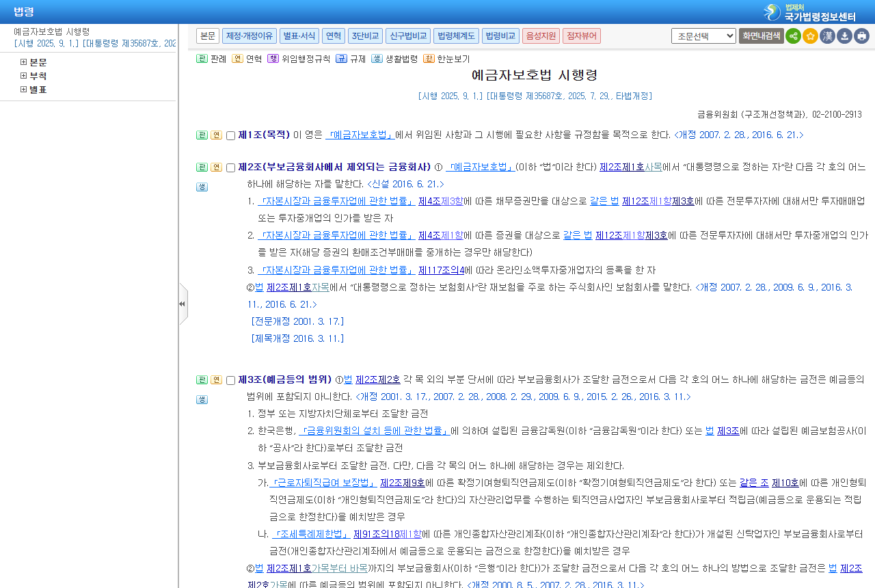Open the 제91조의18제1항 link
Image resolution: width=875 pixels, height=588 pixels.
[388, 534]
